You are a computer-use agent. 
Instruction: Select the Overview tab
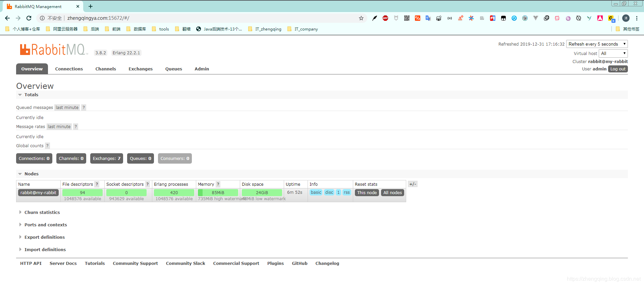(32, 69)
